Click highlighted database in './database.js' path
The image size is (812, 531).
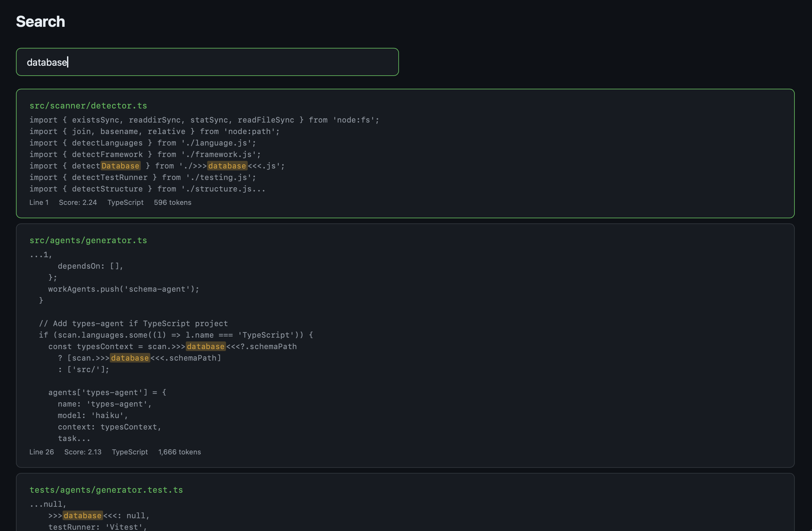pyautogui.click(x=227, y=166)
